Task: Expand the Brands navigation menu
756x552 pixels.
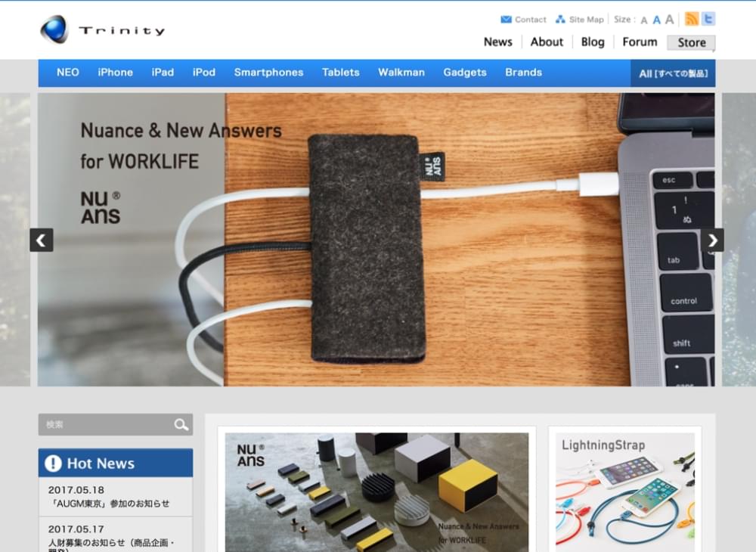Action: point(523,73)
